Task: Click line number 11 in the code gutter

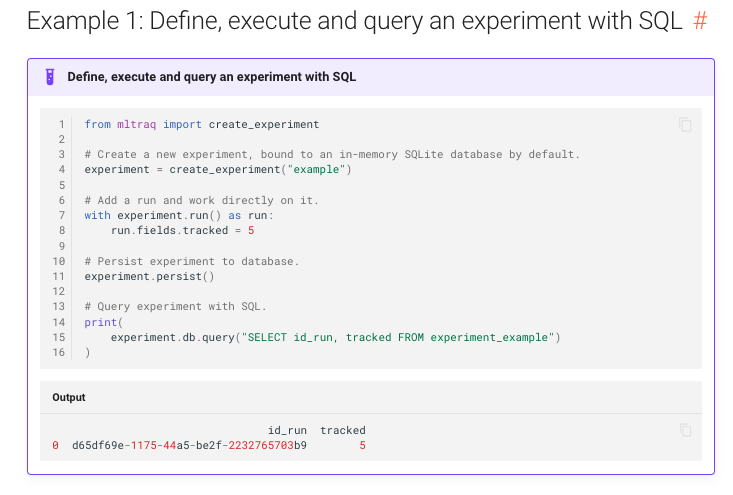Action: pos(58,277)
